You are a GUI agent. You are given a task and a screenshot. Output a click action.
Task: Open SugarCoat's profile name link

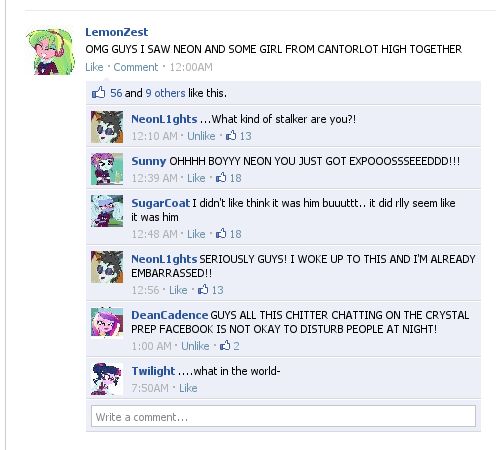pos(160,203)
